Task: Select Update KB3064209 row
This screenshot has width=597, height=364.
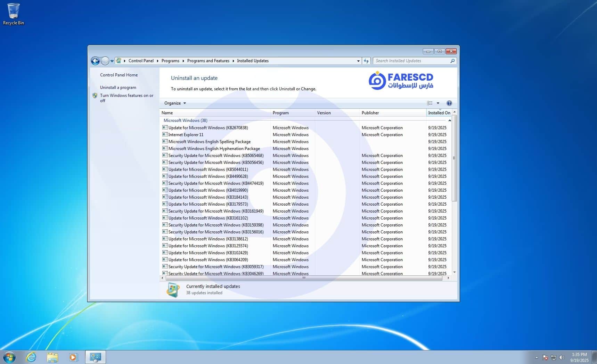Action: pyautogui.click(x=306, y=260)
